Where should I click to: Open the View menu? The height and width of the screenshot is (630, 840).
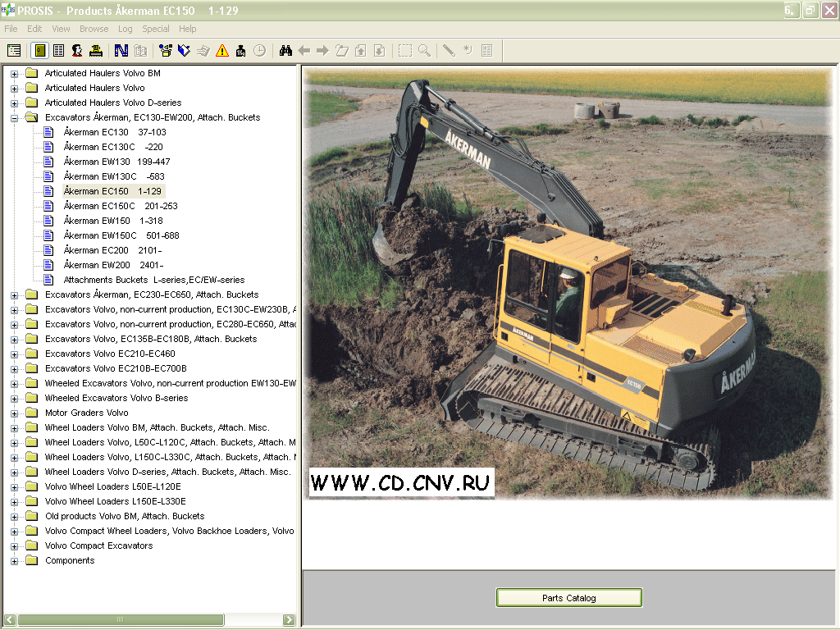[61, 29]
